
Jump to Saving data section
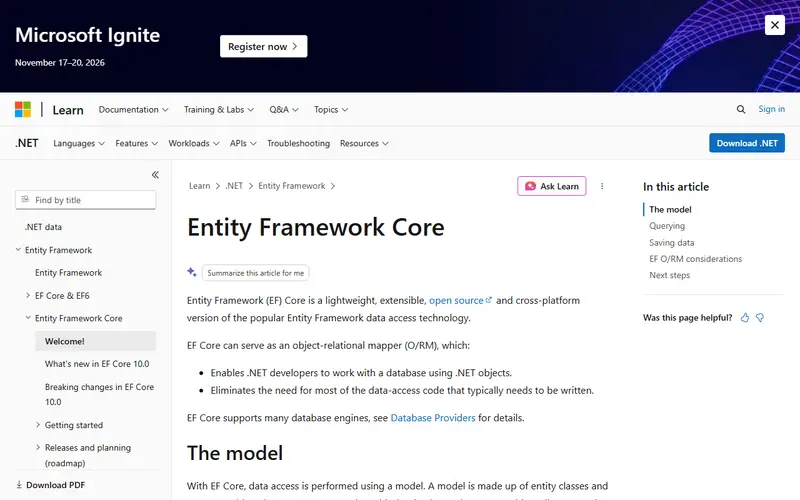[671, 242]
